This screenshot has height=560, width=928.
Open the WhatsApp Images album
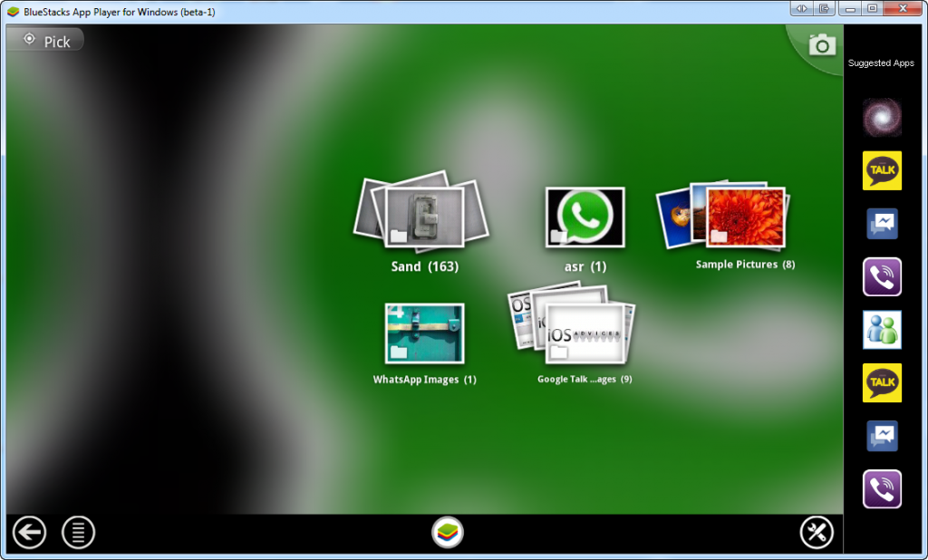point(424,343)
